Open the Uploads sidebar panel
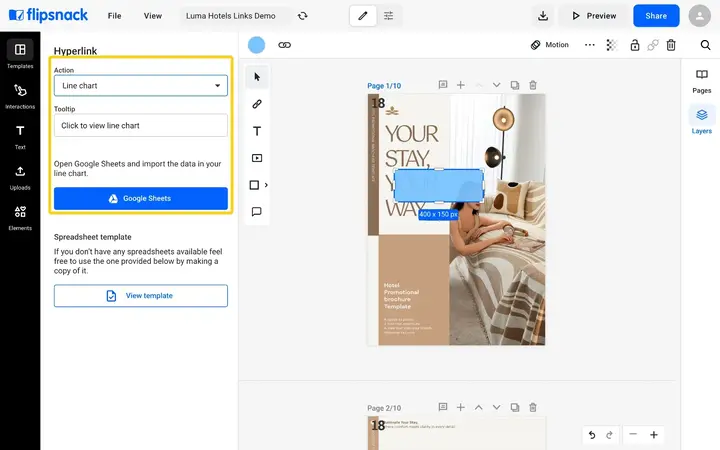The height and width of the screenshot is (450, 720). (x=20, y=177)
